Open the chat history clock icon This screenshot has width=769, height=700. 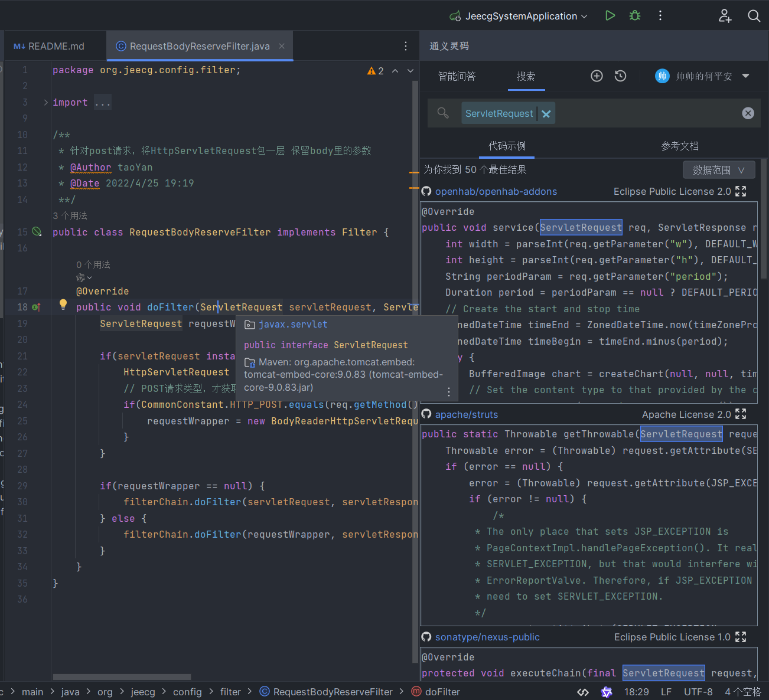tap(620, 76)
